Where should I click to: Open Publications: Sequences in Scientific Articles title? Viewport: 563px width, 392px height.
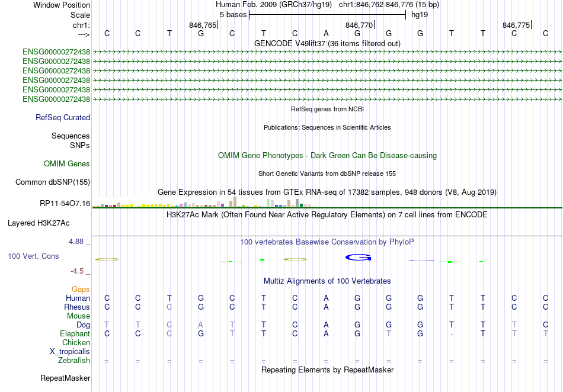(x=327, y=127)
